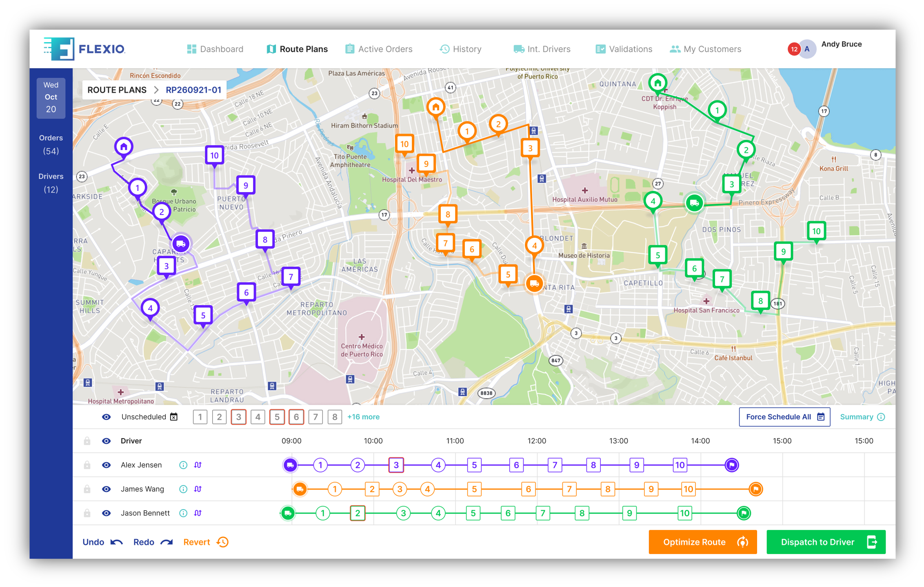Click the red notification badge showing 12
Image resolution: width=924 pixels, height=587 pixels.
(x=793, y=49)
